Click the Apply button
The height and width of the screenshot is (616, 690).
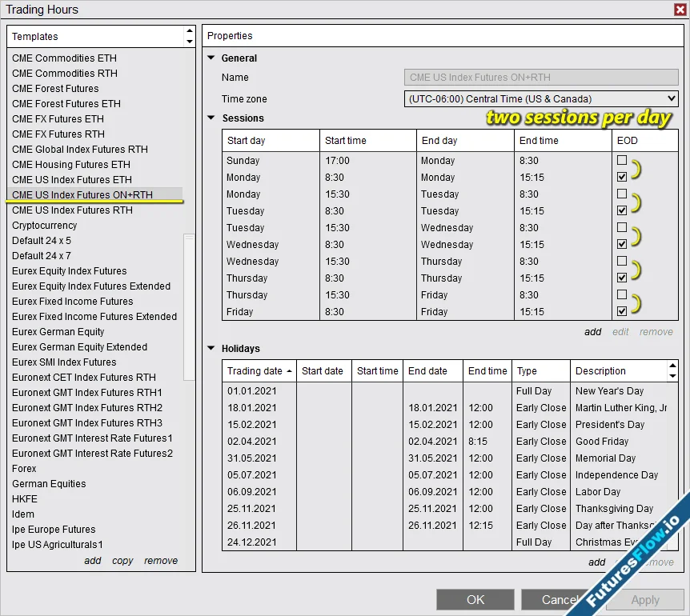click(x=644, y=600)
